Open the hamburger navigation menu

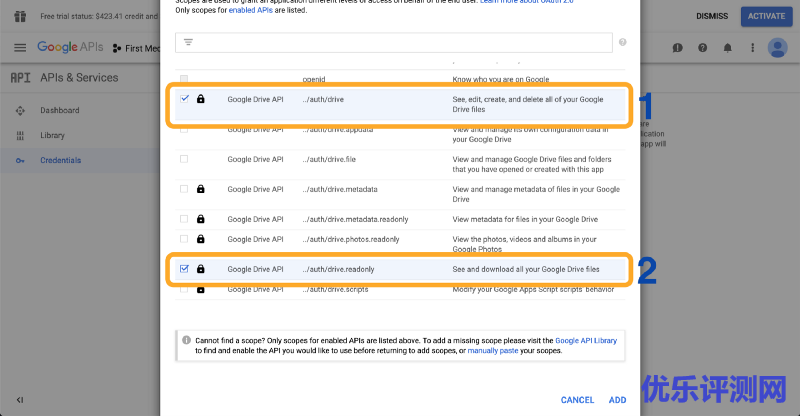point(20,47)
